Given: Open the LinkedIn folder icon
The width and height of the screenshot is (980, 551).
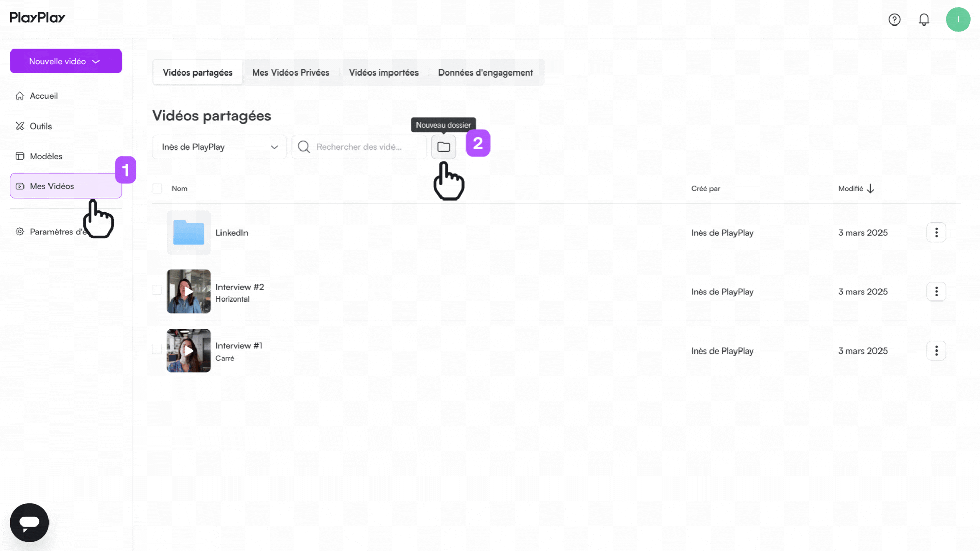Looking at the screenshot, I should [188, 233].
